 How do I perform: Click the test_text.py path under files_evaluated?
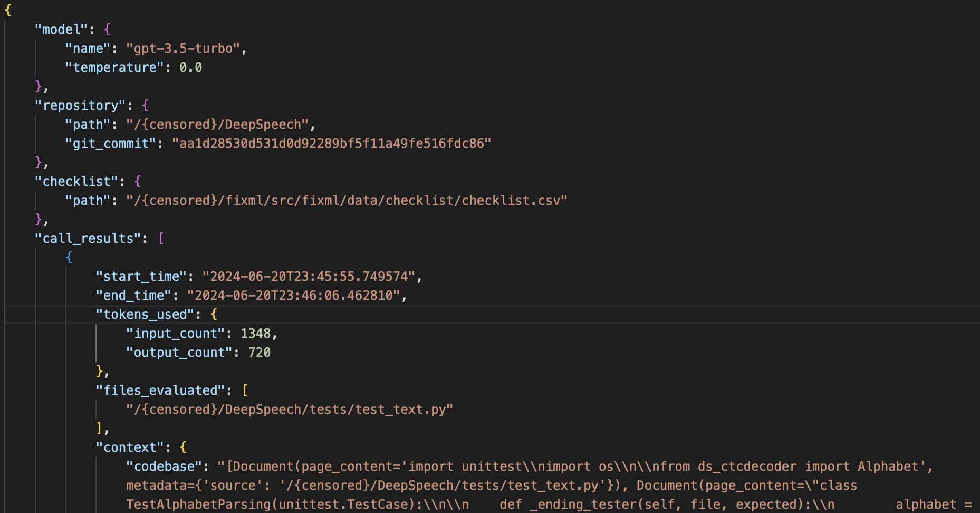[289, 410]
